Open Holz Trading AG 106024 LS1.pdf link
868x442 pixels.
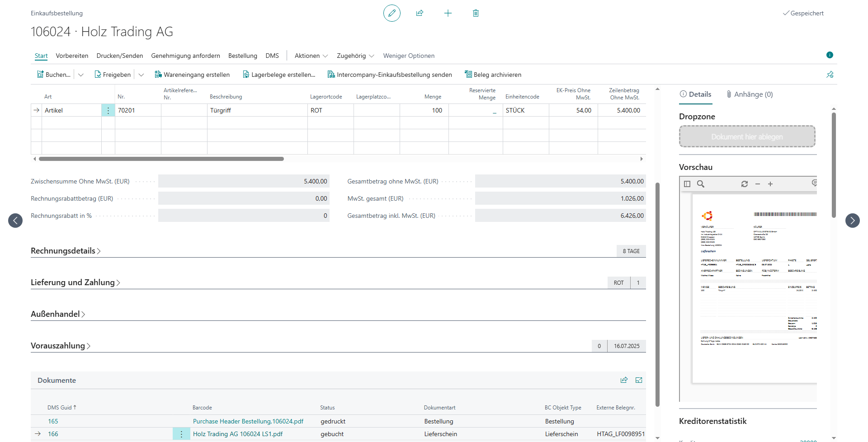click(238, 434)
